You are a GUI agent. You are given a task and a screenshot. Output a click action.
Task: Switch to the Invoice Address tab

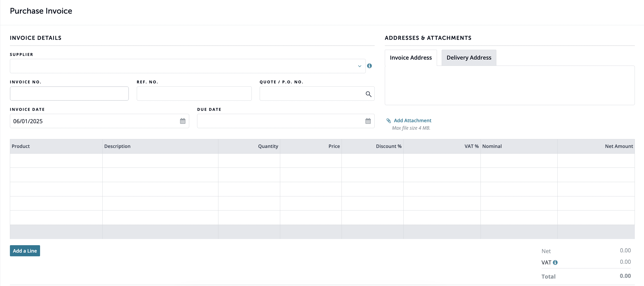coord(411,58)
